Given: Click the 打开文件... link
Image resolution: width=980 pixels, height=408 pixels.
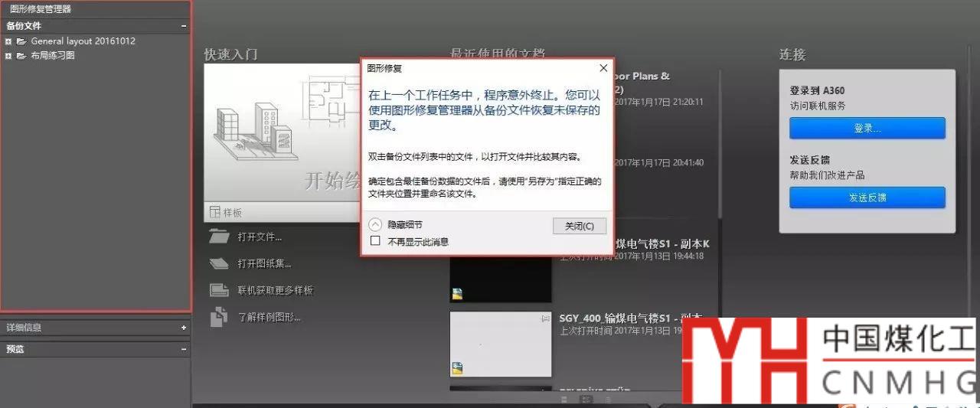Looking at the screenshot, I should pyautogui.click(x=260, y=237).
